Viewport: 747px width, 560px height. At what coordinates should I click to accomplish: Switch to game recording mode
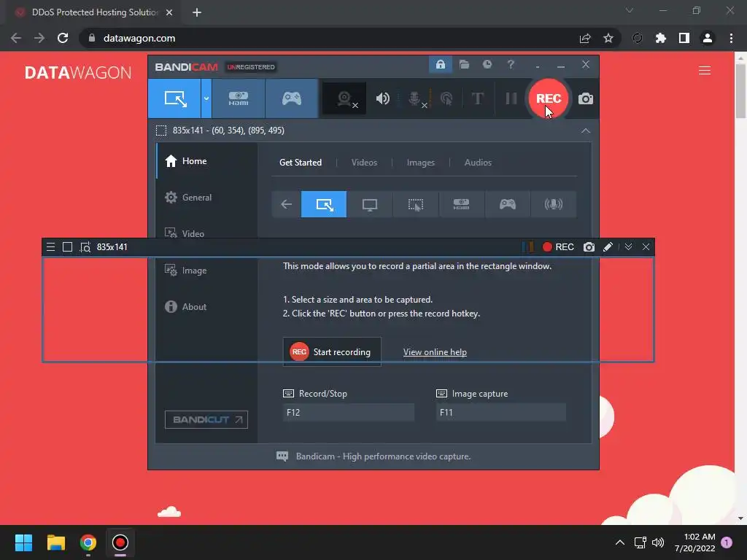tap(292, 98)
